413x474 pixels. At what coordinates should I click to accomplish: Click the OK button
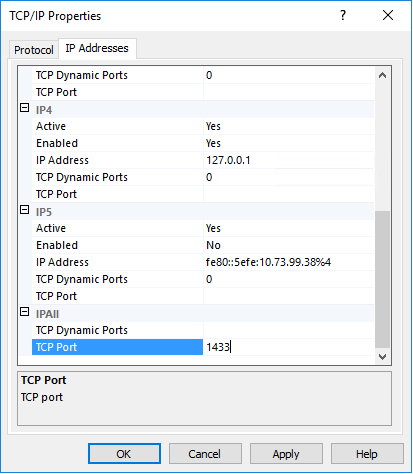click(124, 454)
